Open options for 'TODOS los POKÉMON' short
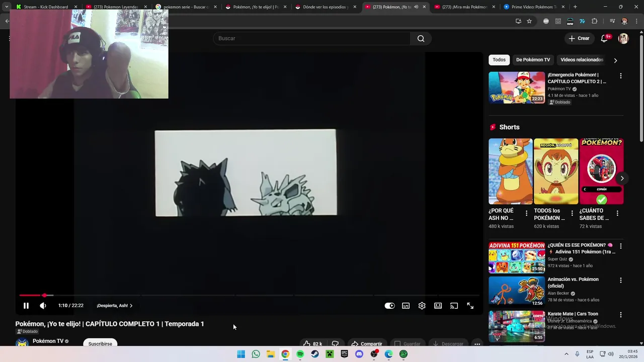Screen dimensions: 644x362 tap(572, 214)
